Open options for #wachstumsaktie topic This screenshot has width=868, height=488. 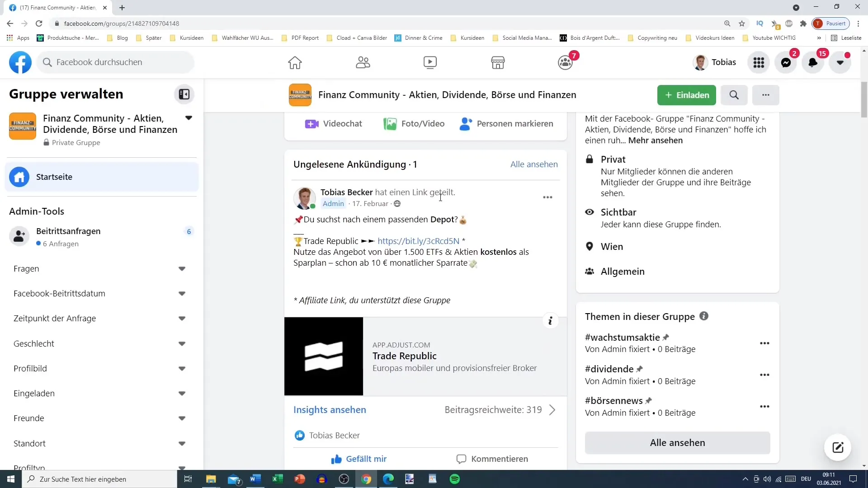click(764, 343)
